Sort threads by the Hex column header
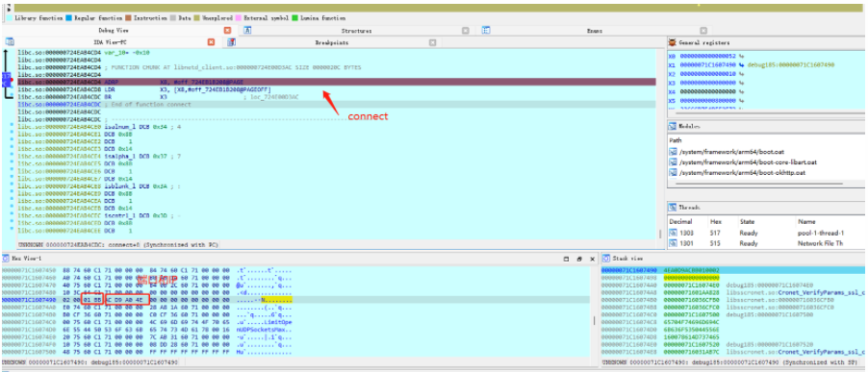Viewport: 868px width, 372px height. pyautogui.click(x=715, y=221)
